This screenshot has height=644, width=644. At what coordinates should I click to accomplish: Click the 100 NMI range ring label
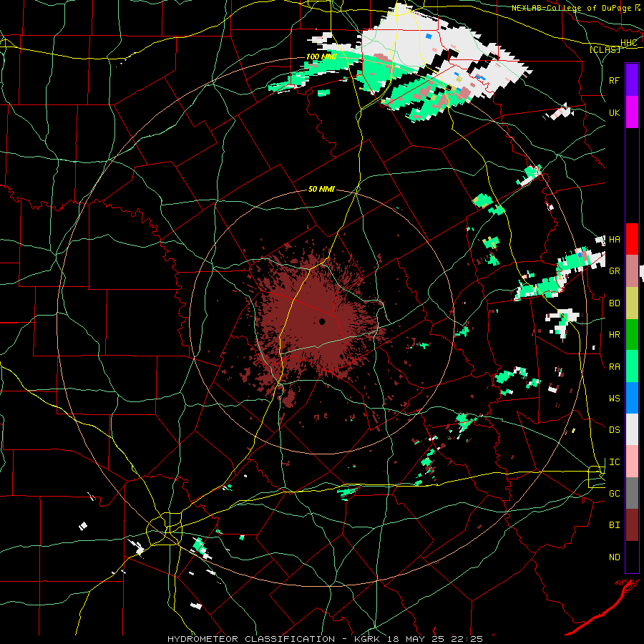tap(321, 57)
